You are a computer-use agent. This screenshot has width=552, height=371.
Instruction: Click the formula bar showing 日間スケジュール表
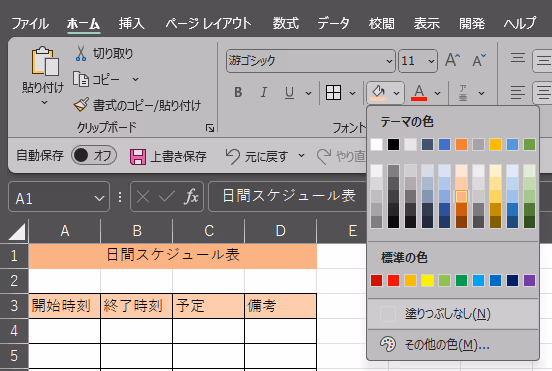(x=287, y=196)
